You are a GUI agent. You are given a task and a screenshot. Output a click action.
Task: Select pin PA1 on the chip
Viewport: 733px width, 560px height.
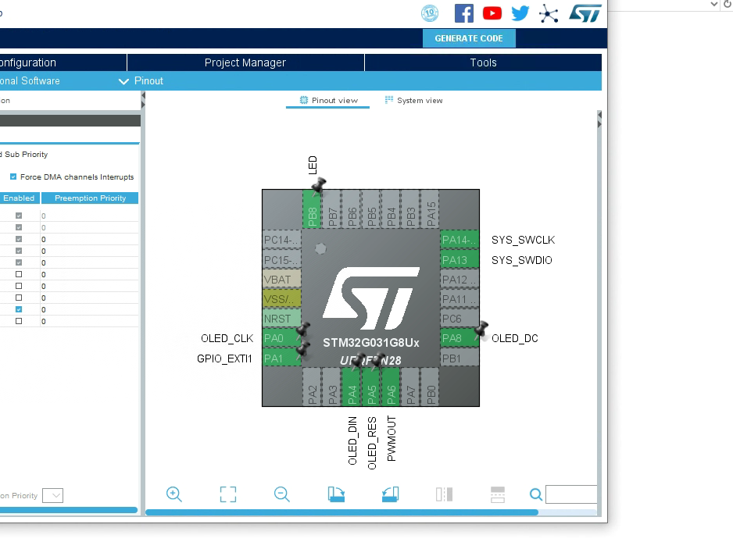281,358
